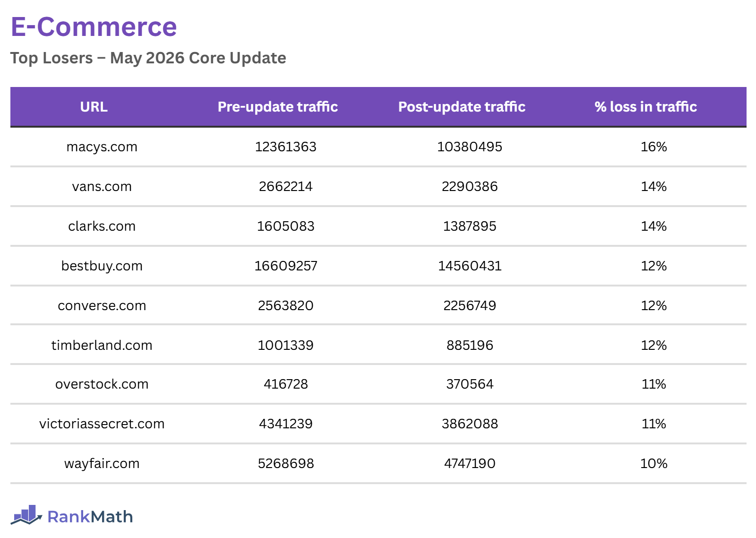Click pre-update value 5268698
Image resolution: width=756 pixels, height=538 pixels.
[x=286, y=464]
